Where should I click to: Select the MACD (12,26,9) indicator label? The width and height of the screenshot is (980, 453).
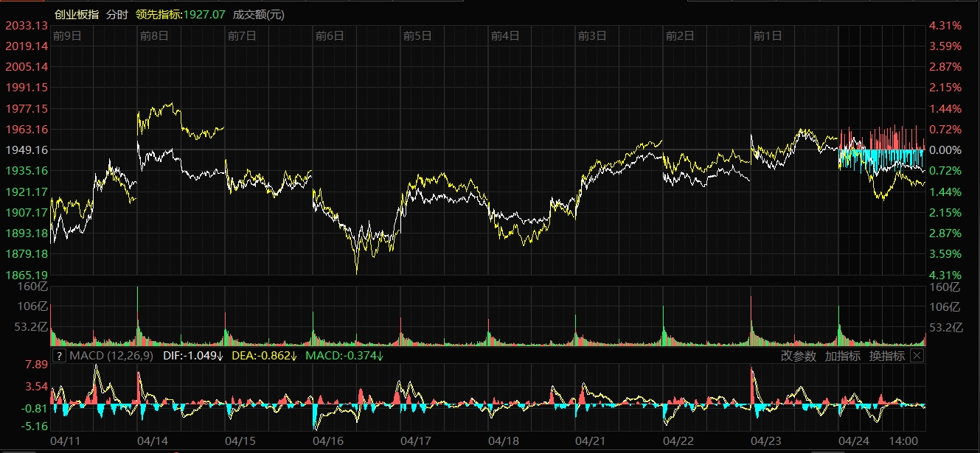coord(111,356)
